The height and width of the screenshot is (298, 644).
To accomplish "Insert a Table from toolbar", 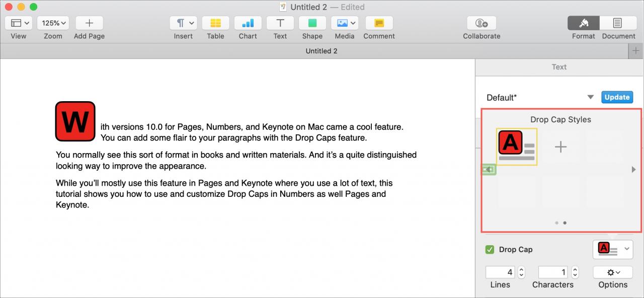I will coord(216,23).
